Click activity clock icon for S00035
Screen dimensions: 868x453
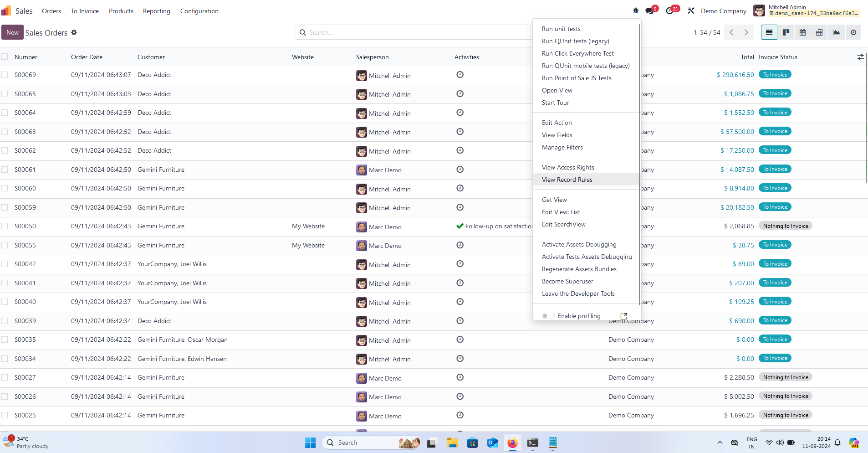pos(460,339)
